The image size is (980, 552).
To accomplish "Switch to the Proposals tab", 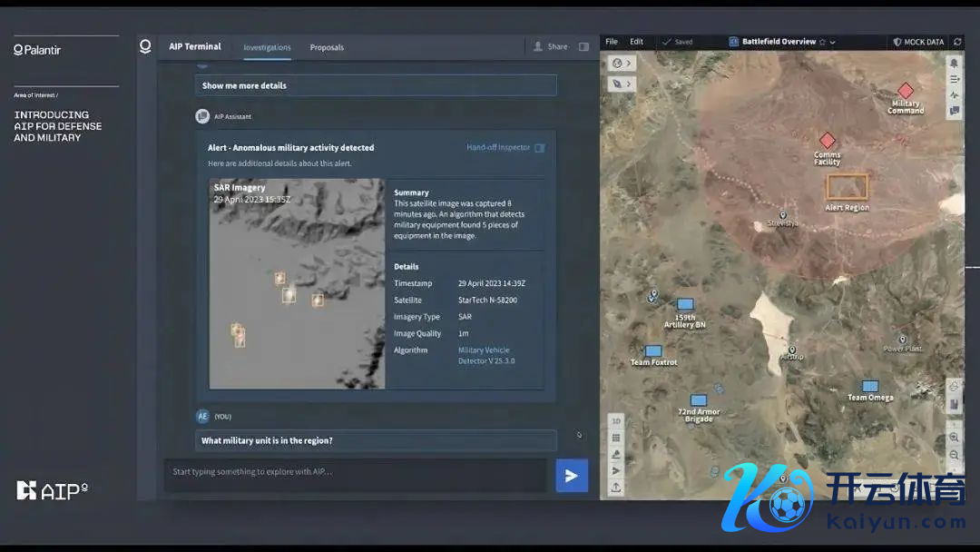I will point(327,47).
